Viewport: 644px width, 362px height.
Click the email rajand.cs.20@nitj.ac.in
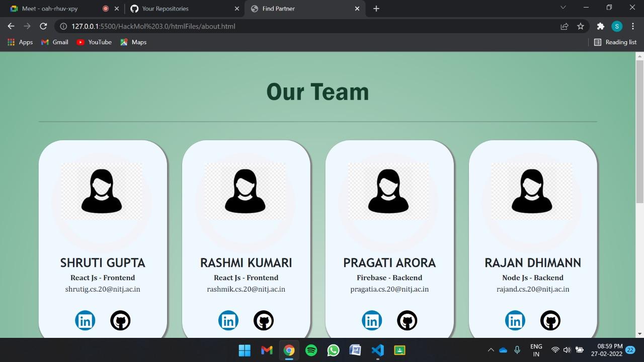tap(533, 289)
